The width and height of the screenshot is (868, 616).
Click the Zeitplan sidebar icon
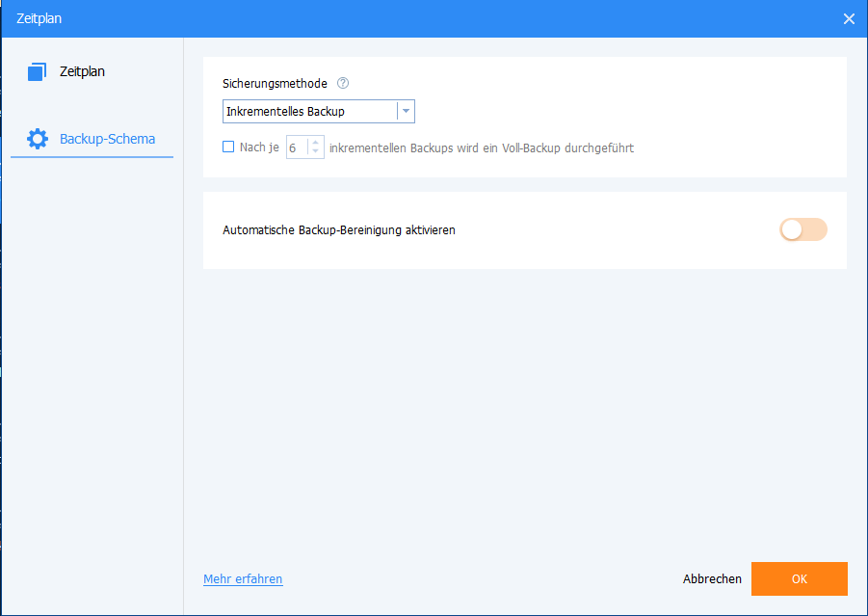(37, 72)
